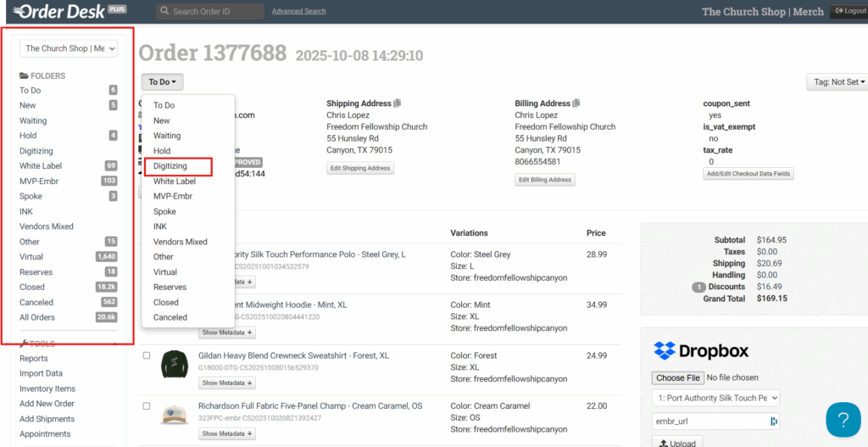
Task: Open the Advanced Search link
Action: click(298, 12)
